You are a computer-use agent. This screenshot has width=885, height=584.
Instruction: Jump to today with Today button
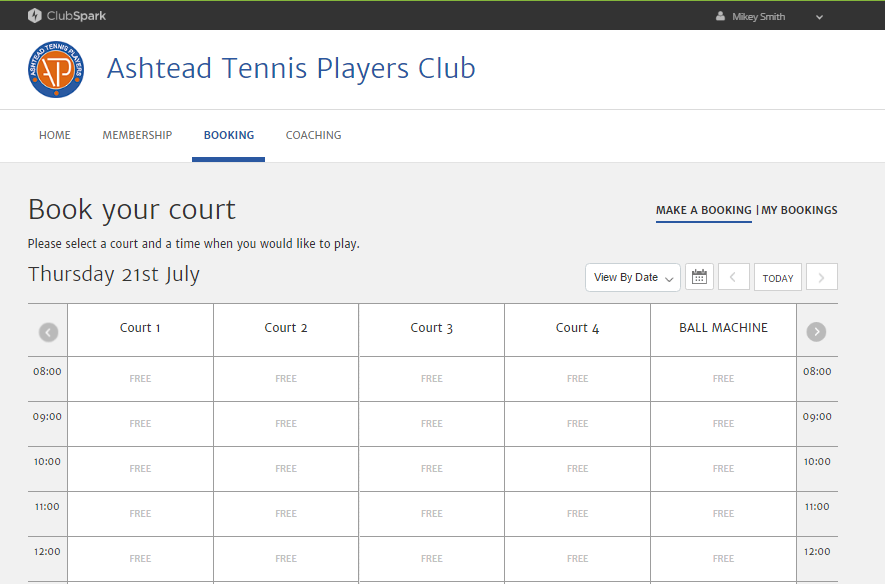click(777, 278)
